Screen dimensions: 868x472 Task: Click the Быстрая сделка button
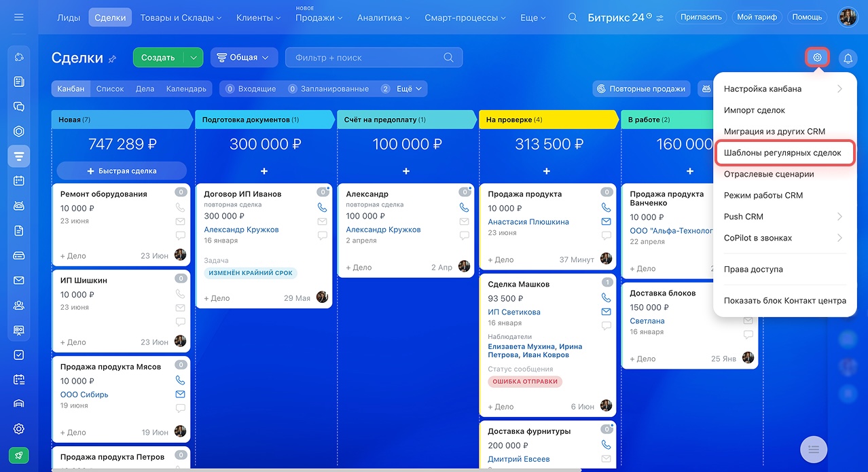[122, 170]
